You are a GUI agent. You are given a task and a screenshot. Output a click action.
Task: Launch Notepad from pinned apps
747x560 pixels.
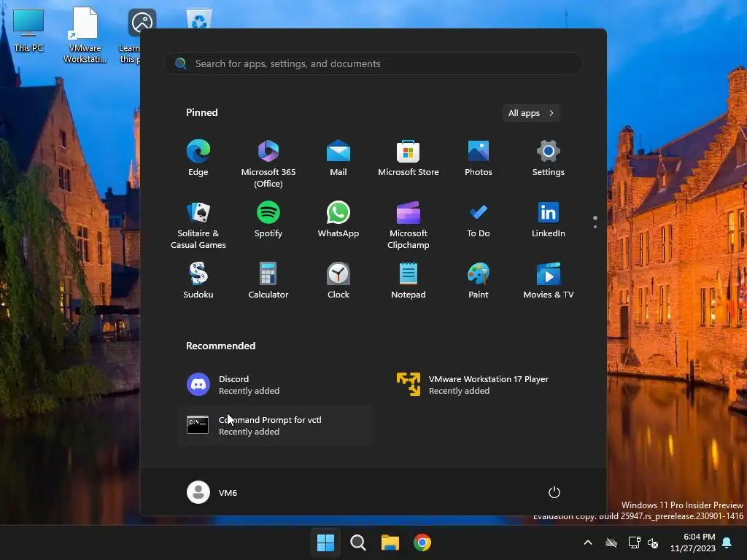tap(409, 281)
